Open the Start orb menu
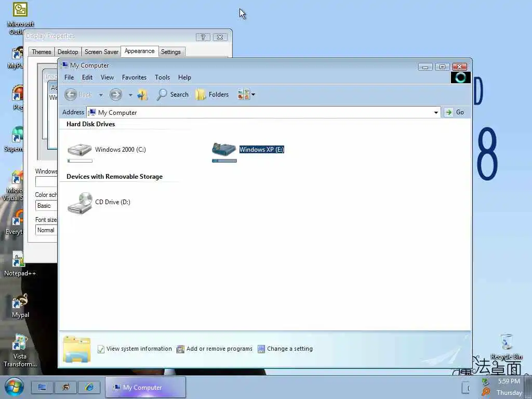Image resolution: width=532 pixels, height=399 pixels. (x=14, y=387)
